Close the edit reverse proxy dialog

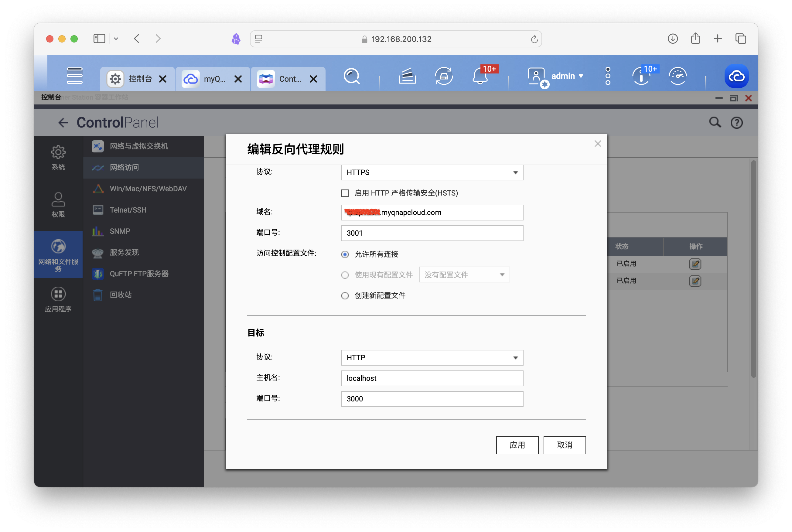click(x=598, y=144)
